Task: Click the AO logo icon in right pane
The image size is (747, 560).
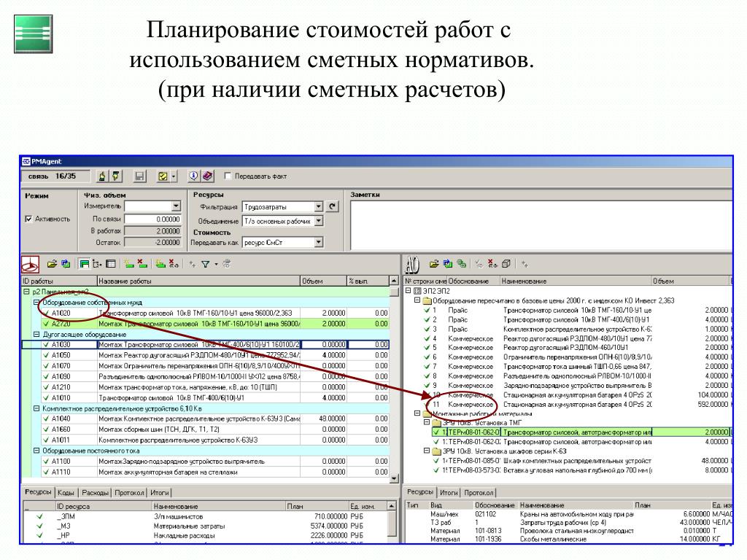Action: [412, 265]
